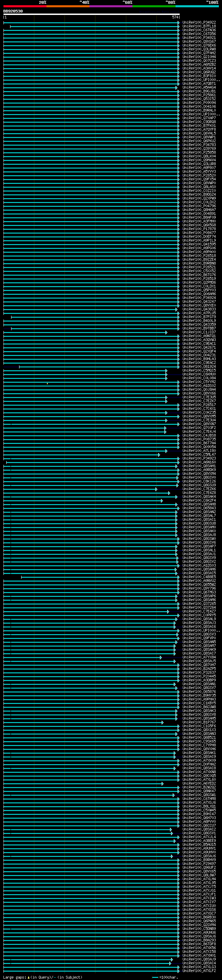Click the large-gap triangle marker in C5YYM2 row
This screenshot has width=222, height=980.
(x=48, y=383)
